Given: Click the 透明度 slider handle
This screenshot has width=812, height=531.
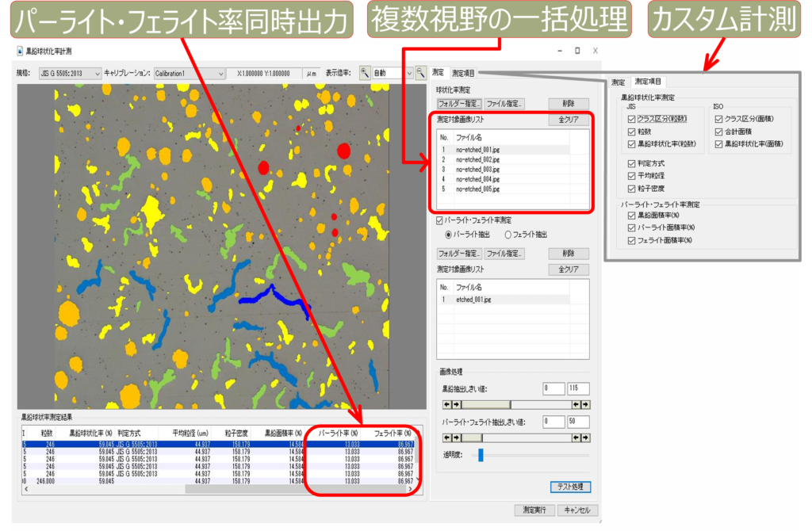Looking at the screenshot, I should [x=480, y=455].
